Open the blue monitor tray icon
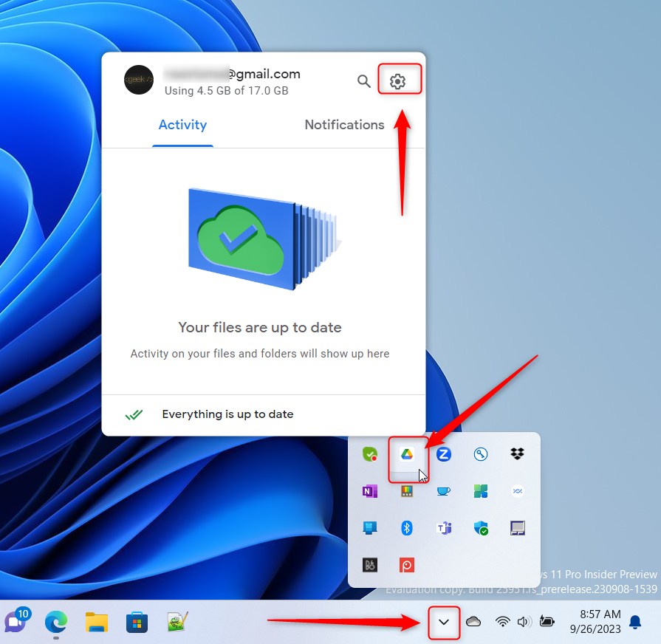Image resolution: width=661 pixels, height=644 pixels. tap(370, 528)
